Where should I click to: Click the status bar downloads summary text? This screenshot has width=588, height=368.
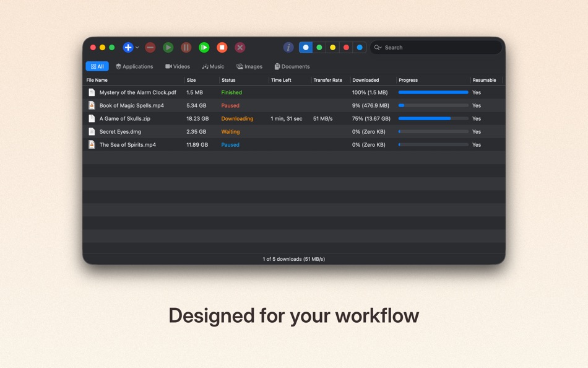tap(293, 259)
